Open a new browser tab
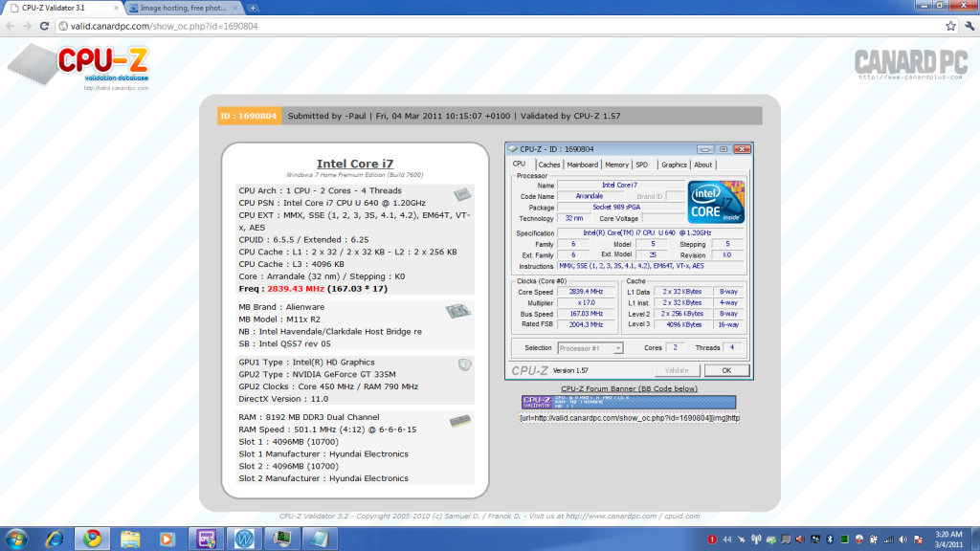Viewport: 980px width, 551px height. 253,8
